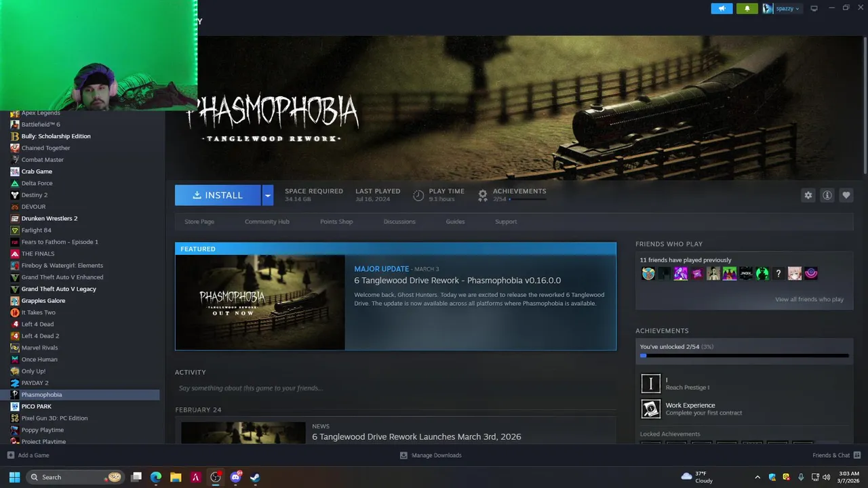Open the Support tab
This screenshot has height=488, width=868.
(x=506, y=222)
